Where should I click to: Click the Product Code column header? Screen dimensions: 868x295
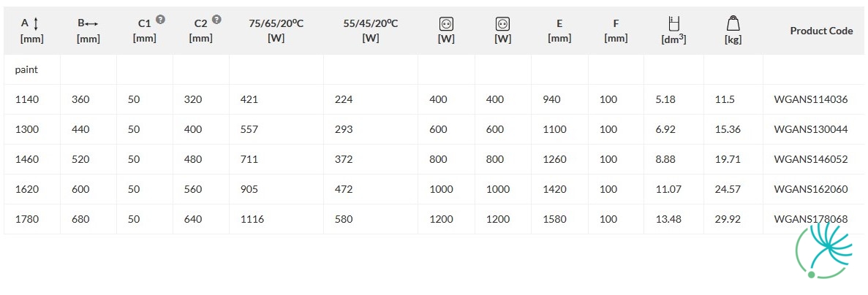click(821, 31)
